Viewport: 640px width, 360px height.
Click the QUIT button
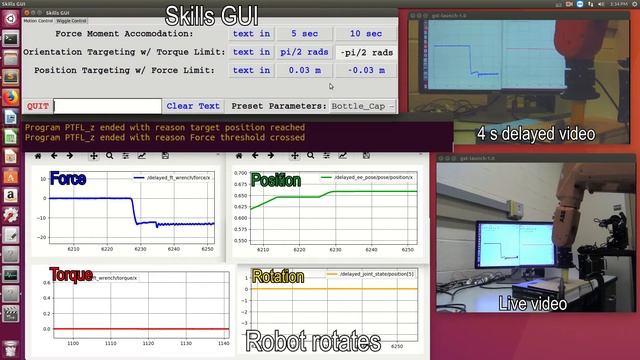point(38,106)
